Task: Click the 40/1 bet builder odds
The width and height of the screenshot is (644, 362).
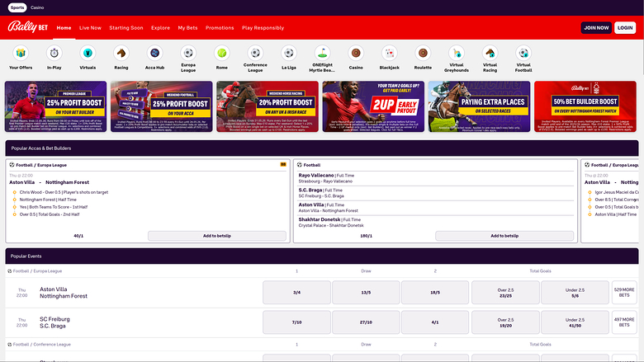Action: coord(78,236)
